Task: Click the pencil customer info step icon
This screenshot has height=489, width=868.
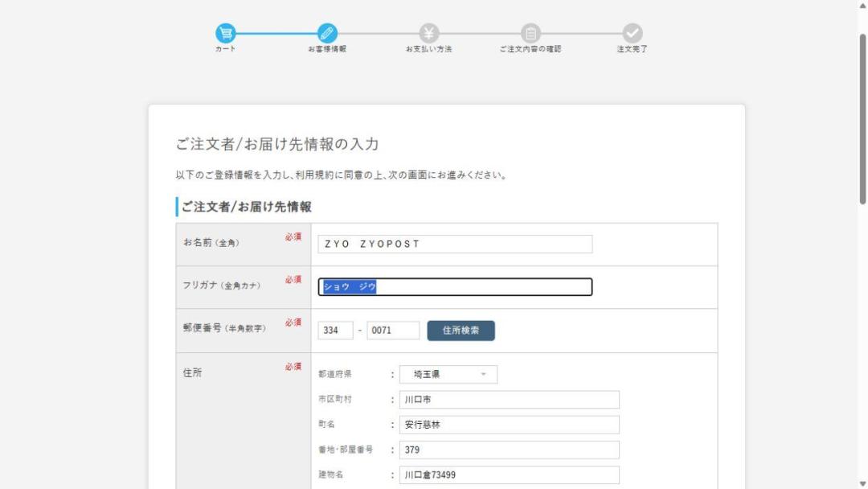Action: coord(327,33)
